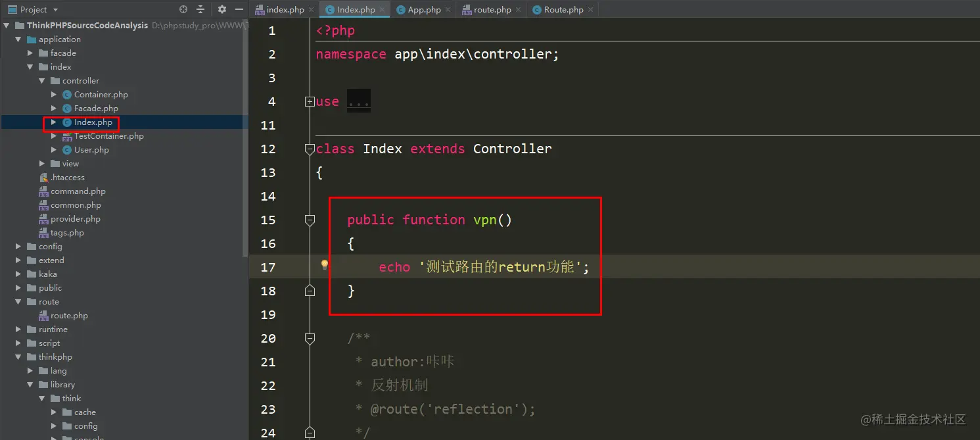Expand the view folder arrow
The width and height of the screenshot is (980, 440).
(42, 164)
